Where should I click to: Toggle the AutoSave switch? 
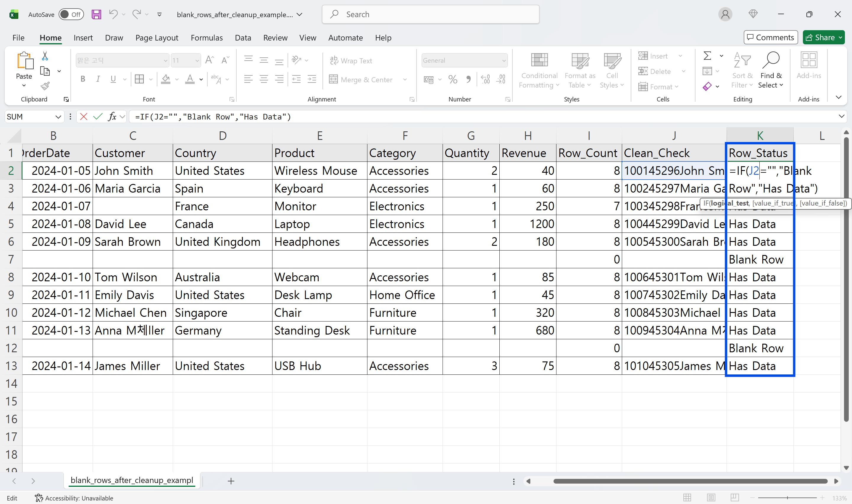[71, 14]
